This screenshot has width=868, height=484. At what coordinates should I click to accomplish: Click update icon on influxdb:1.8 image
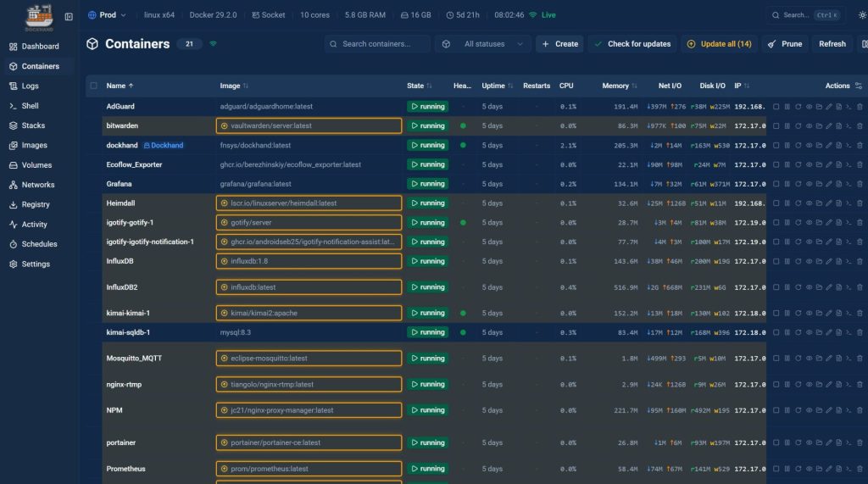[224, 261]
